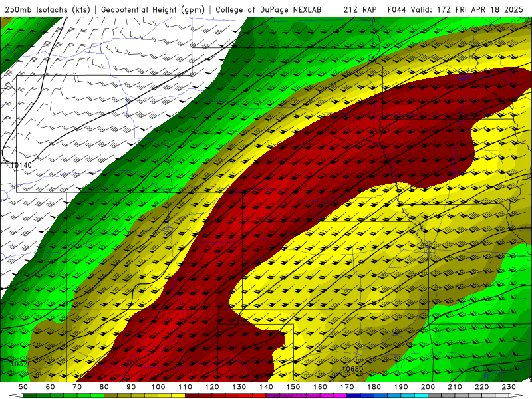The width and height of the screenshot is (532, 399).
Task: Select the magenta swatch ending at 170
Action: coord(340,396)
